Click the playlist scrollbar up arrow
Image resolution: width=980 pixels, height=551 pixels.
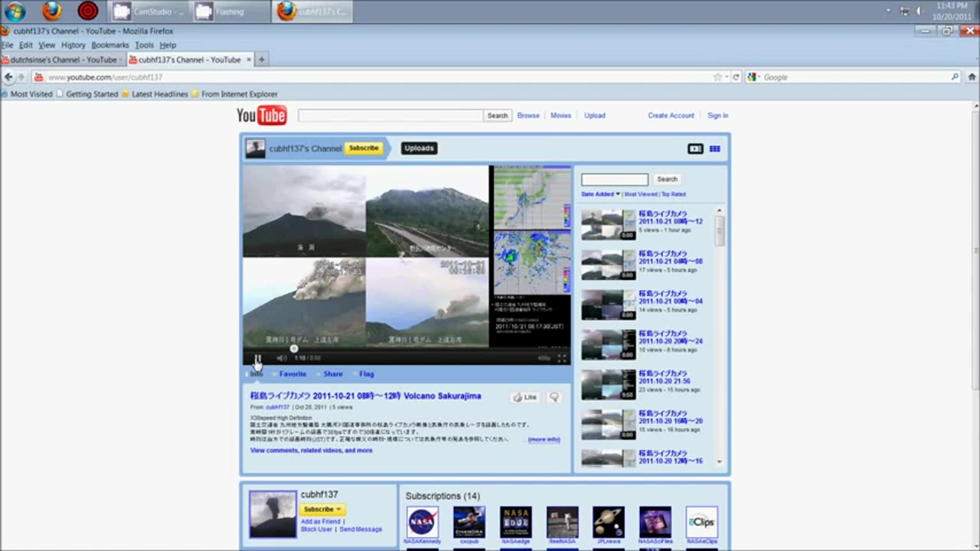click(x=720, y=210)
